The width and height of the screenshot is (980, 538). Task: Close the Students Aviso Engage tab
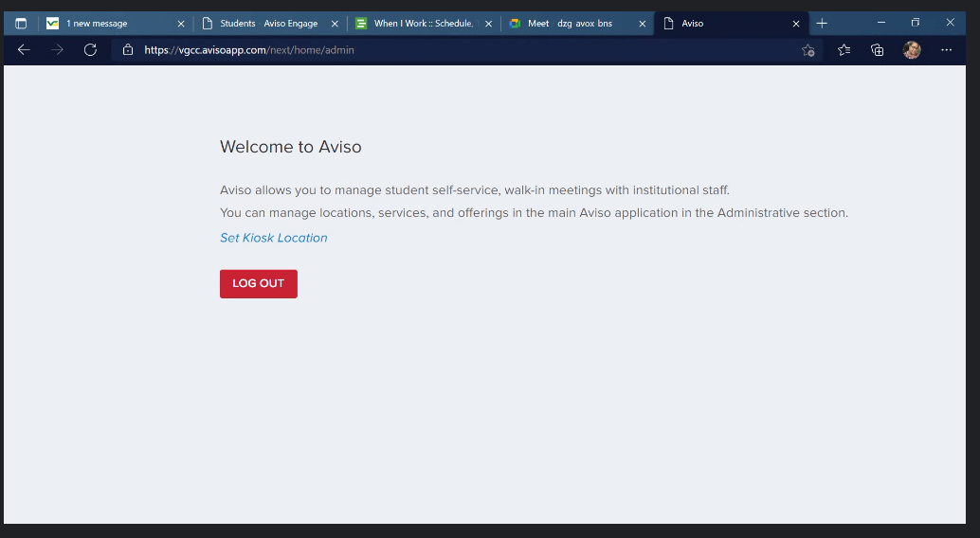[335, 24]
